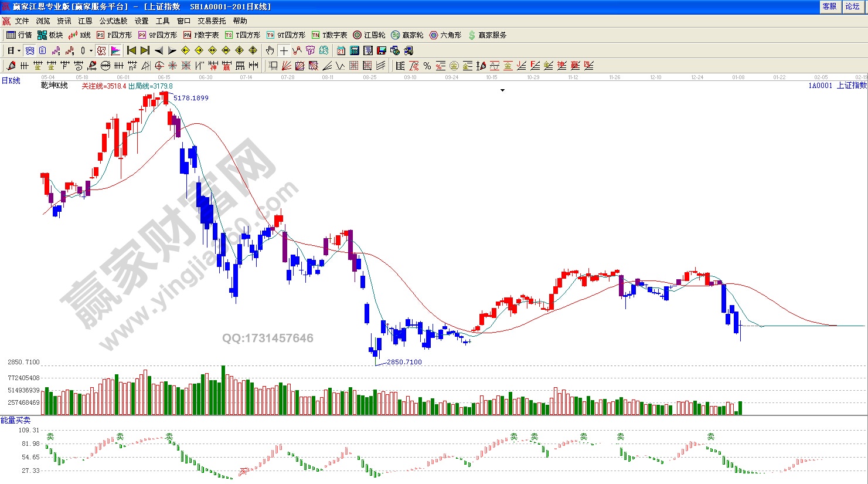
Task: Open the P四方形 square tool
Action: tap(114, 35)
